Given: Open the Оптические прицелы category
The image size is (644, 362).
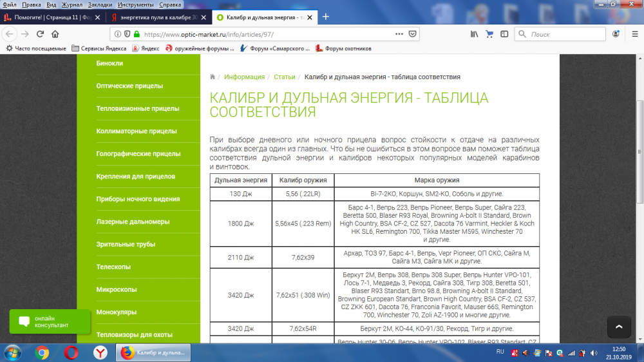Looking at the screenshot, I should click(129, 86).
